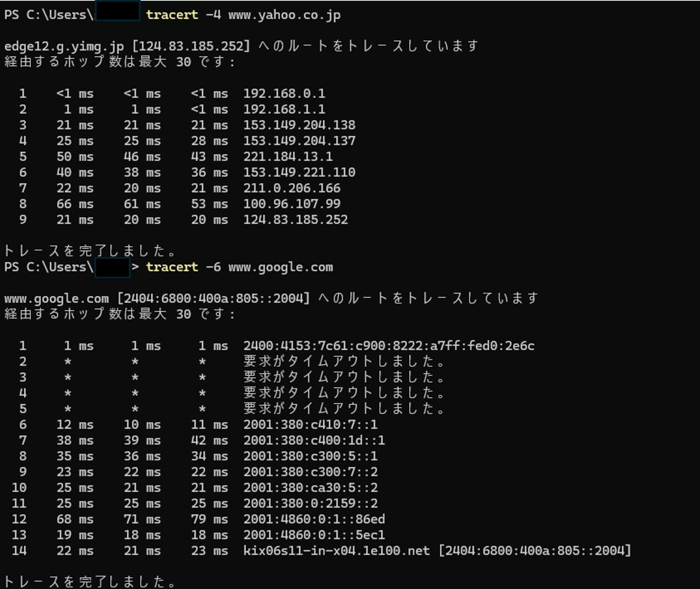
Task: Click IP address 192.168.1.1 in hop 2
Action: coord(284,110)
